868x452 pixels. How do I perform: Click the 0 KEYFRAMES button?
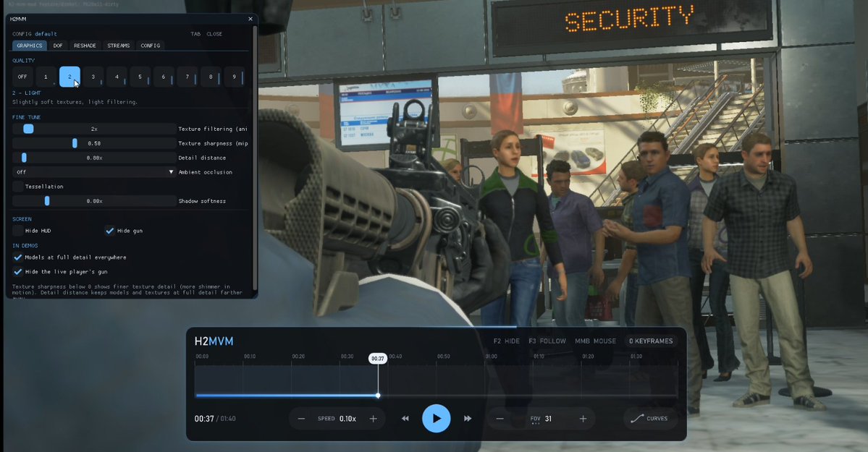coord(651,341)
